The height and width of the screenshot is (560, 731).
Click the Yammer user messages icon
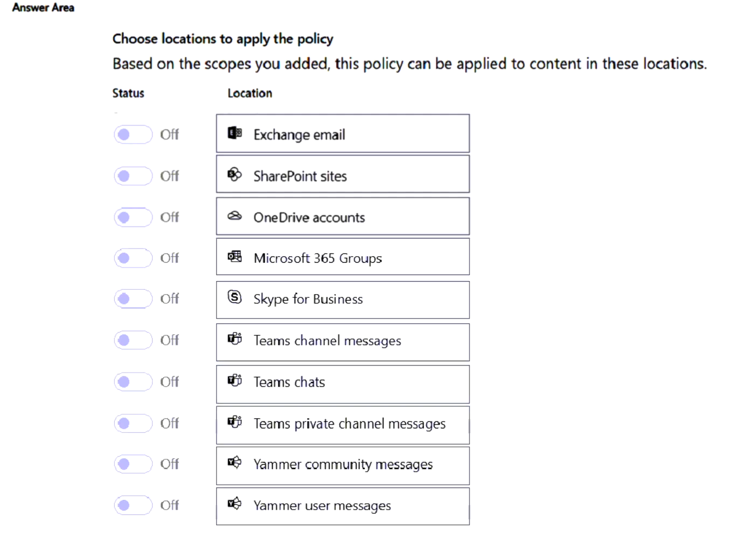(234, 503)
